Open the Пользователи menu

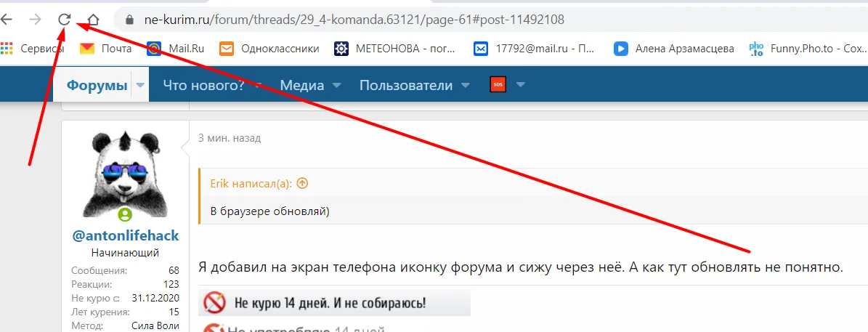406,86
